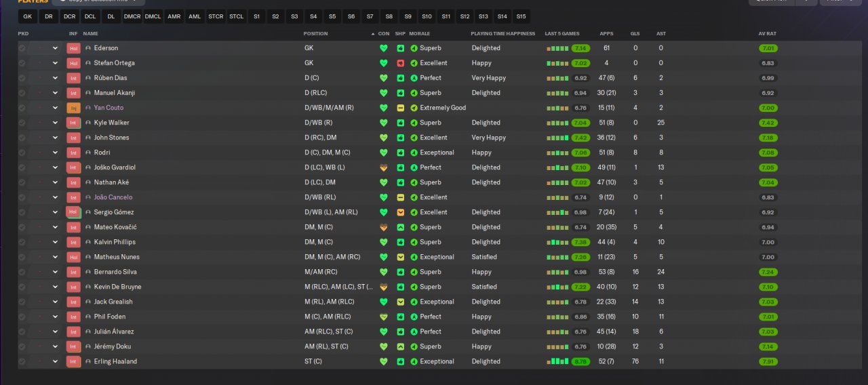Image resolution: width=868 pixels, height=385 pixels.
Task: Click Jérémy Doku's green sharpness icon
Action: [401, 346]
